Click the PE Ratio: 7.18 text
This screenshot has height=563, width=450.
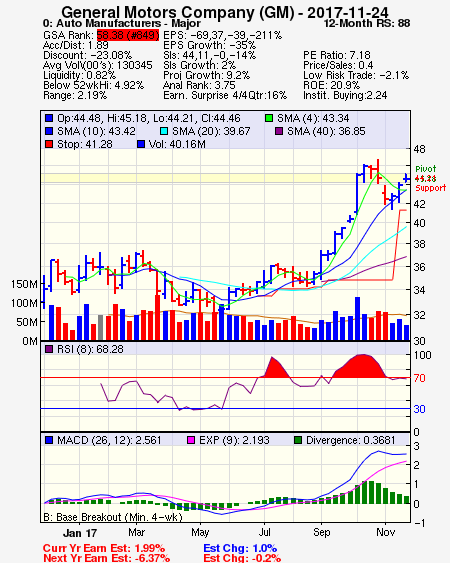pos(337,55)
